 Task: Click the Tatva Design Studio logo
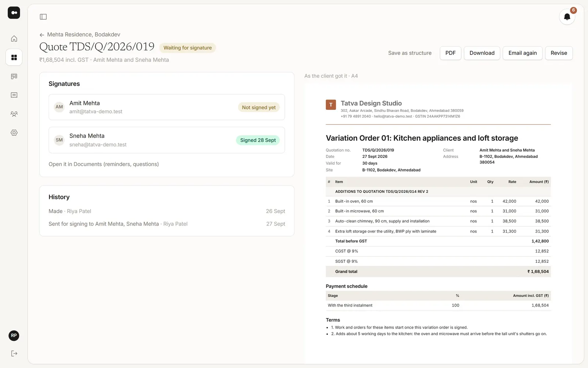click(x=331, y=105)
